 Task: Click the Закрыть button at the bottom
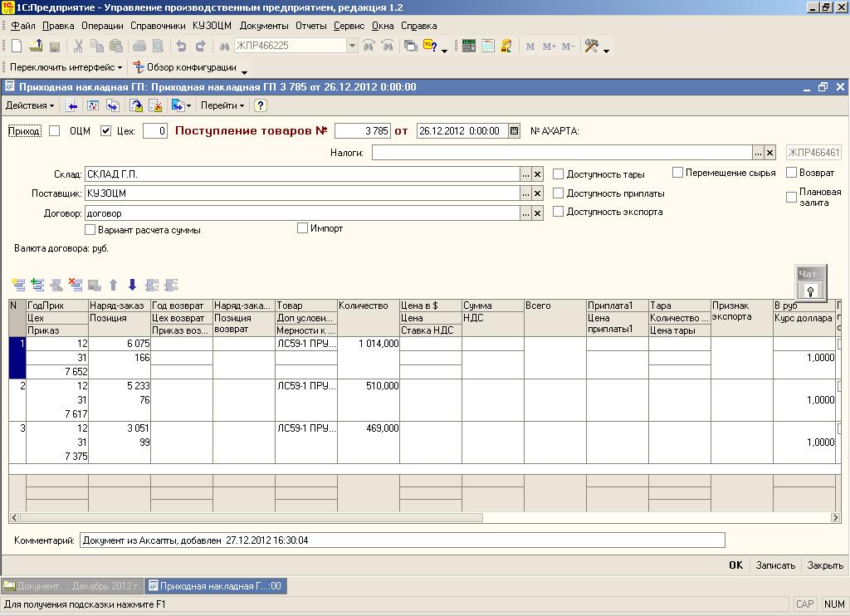(825, 565)
